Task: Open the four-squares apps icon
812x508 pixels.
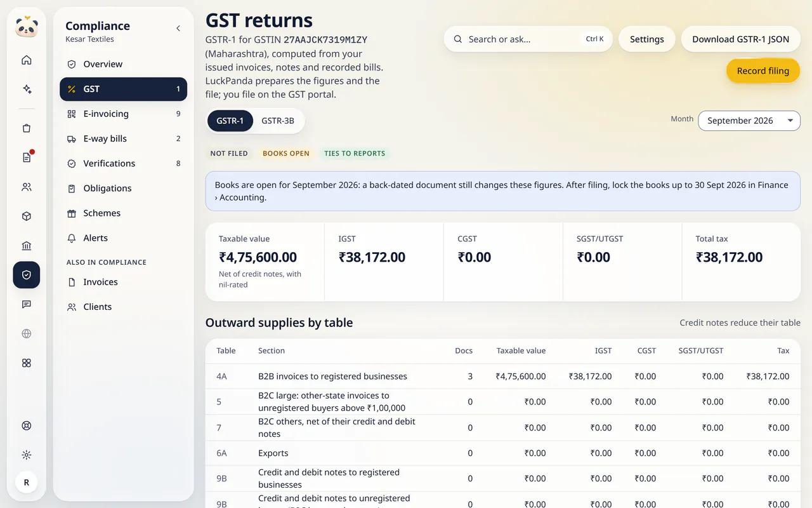Action: [x=27, y=363]
